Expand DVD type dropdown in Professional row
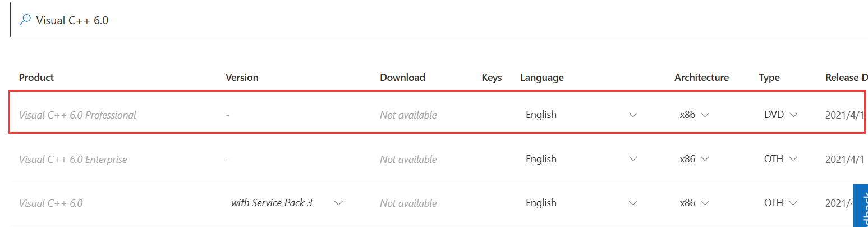The width and height of the screenshot is (868, 227). tap(780, 115)
